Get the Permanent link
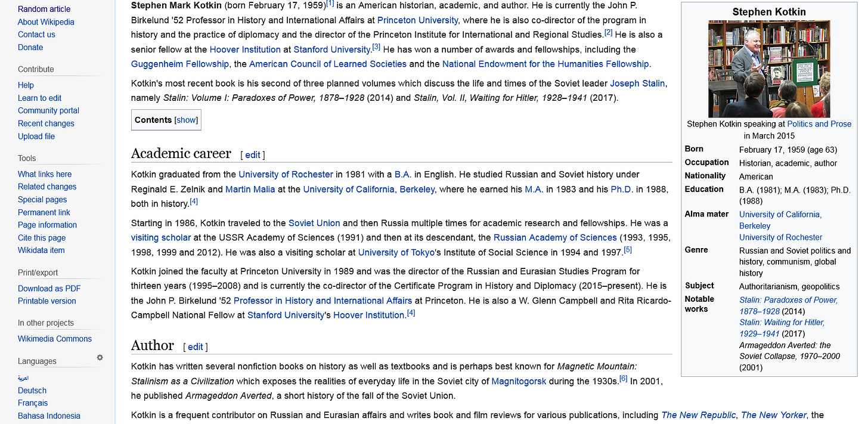 tap(44, 212)
